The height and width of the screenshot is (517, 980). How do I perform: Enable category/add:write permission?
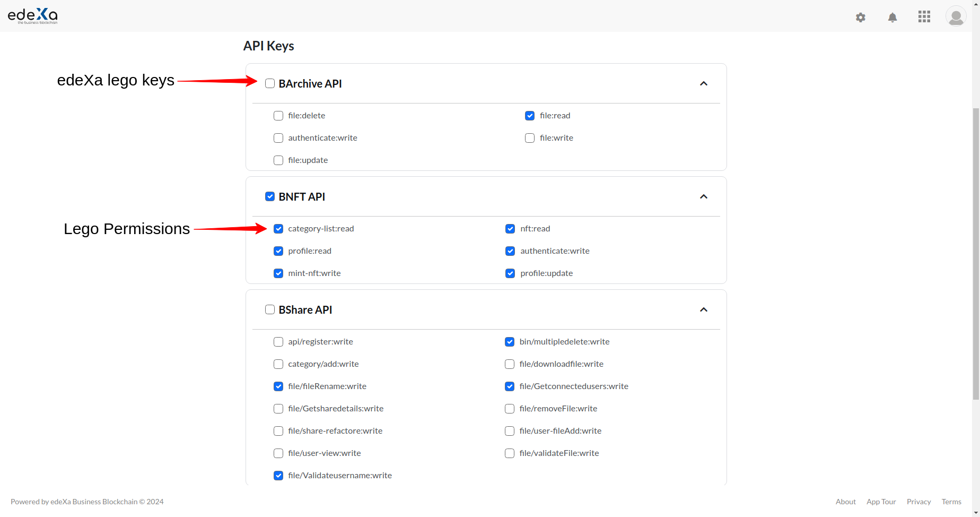tap(278, 364)
